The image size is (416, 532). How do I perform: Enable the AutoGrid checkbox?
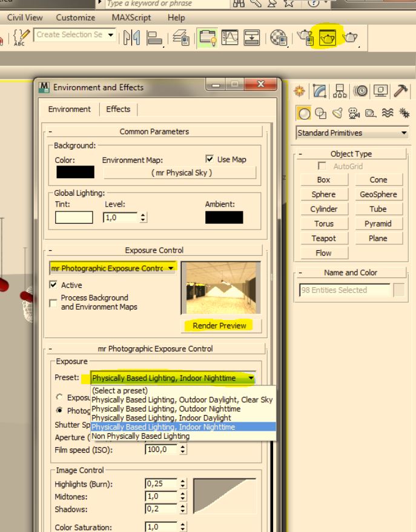pos(322,166)
